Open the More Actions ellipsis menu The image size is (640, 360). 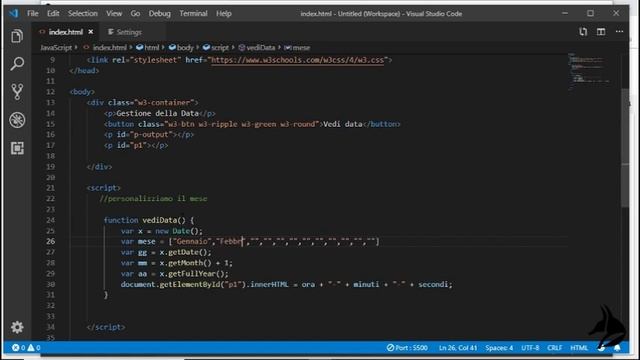click(x=619, y=32)
